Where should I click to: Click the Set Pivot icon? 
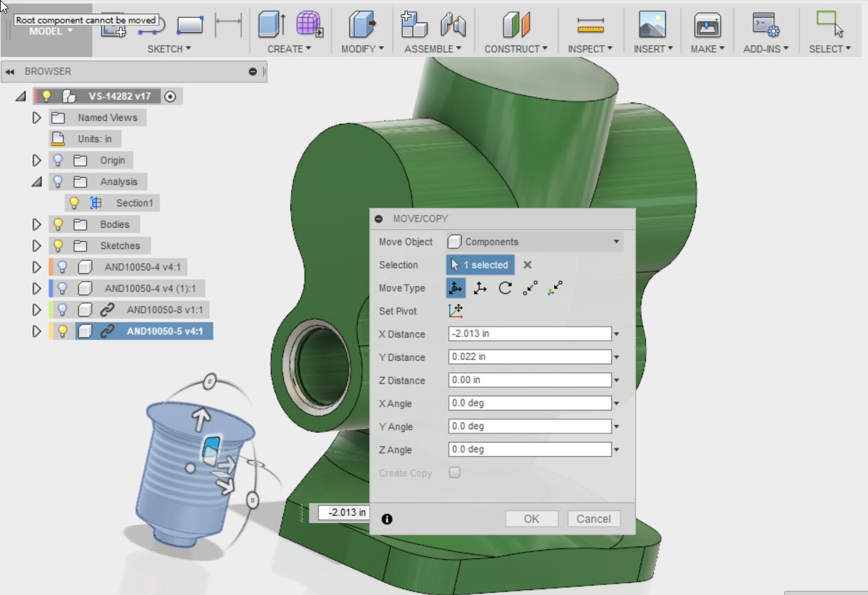tap(455, 311)
